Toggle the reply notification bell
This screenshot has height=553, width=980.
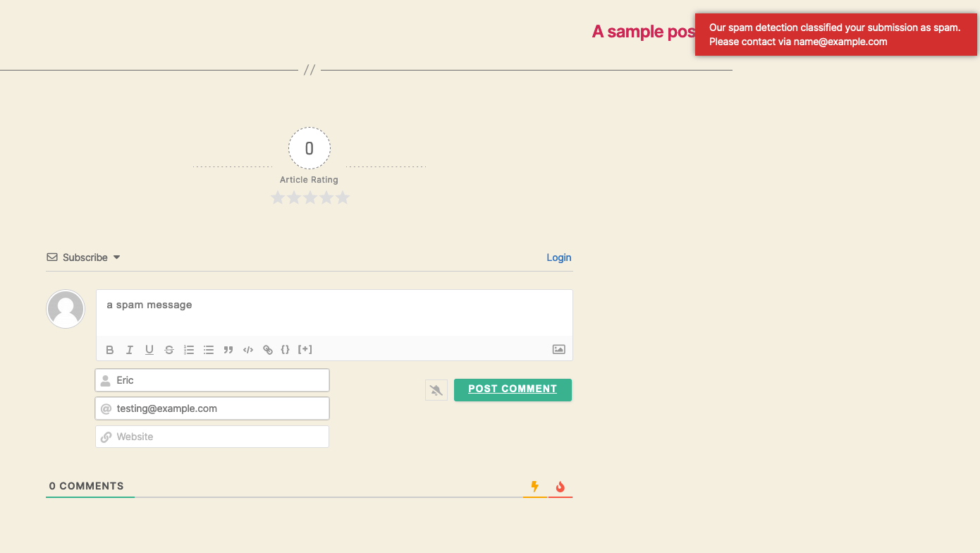click(x=436, y=390)
